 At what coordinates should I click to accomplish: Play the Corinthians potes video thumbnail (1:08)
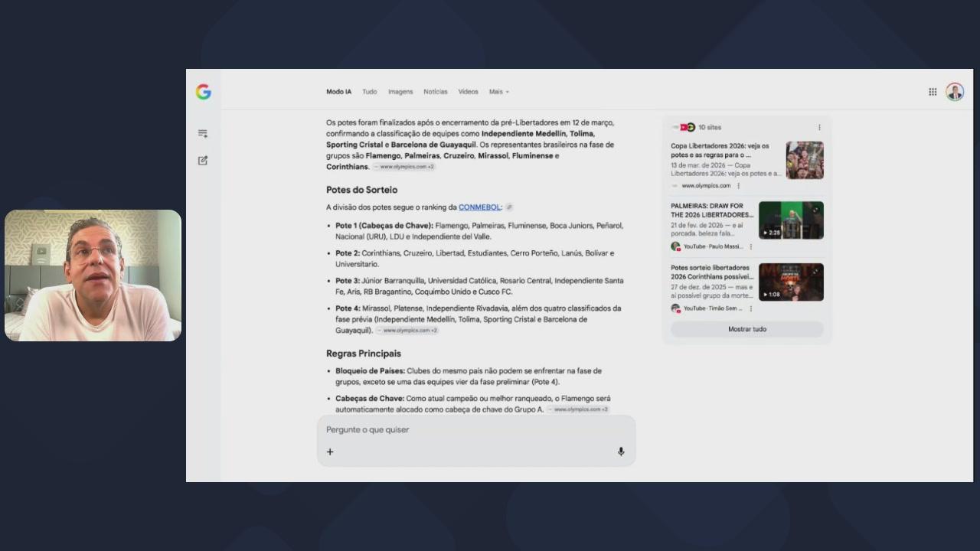tap(791, 282)
